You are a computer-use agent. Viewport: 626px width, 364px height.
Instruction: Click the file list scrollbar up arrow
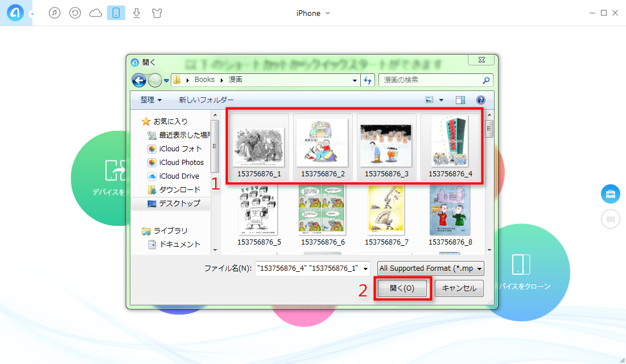click(489, 115)
